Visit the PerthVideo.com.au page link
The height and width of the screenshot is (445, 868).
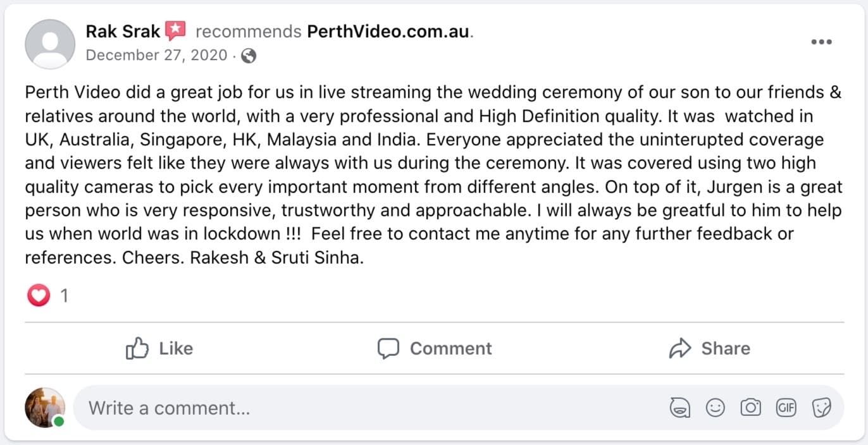pos(388,32)
